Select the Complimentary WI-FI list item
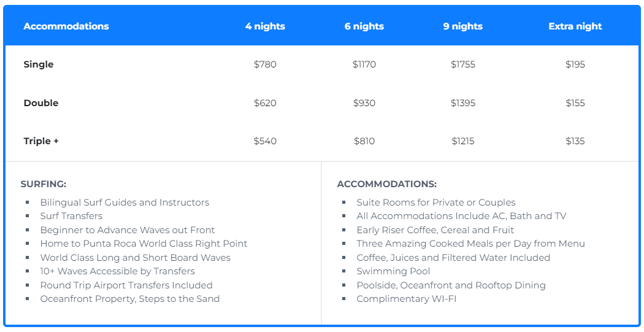This screenshot has width=644, height=332. (x=407, y=299)
